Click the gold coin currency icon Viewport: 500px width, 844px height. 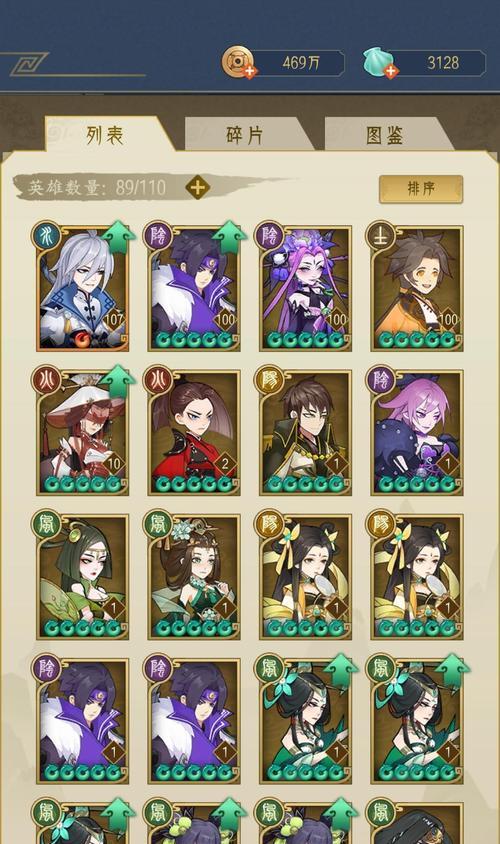[238, 62]
